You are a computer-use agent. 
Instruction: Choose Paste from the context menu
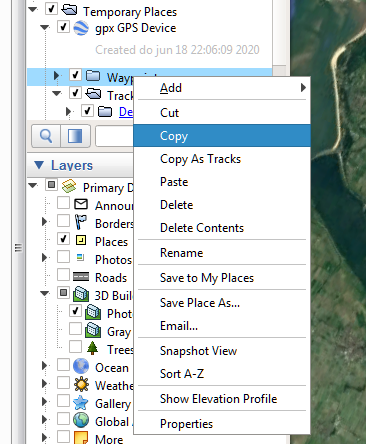[x=222, y=182]
